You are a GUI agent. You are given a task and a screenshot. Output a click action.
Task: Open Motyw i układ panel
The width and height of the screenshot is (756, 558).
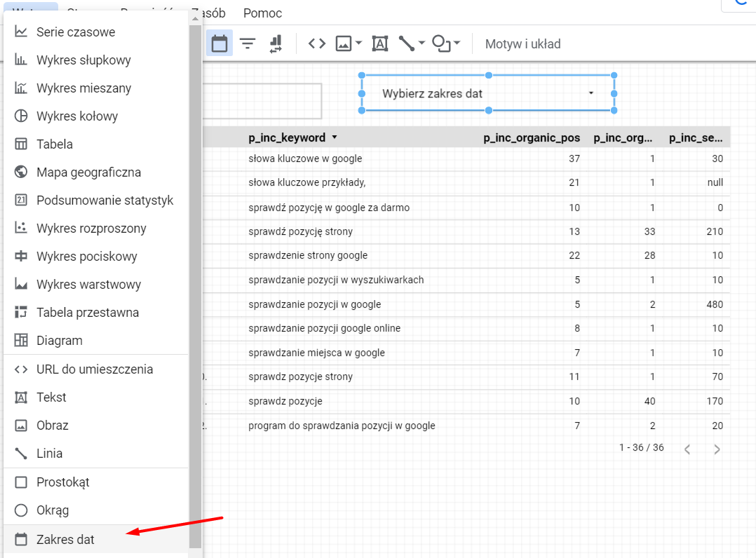(522, 44)
